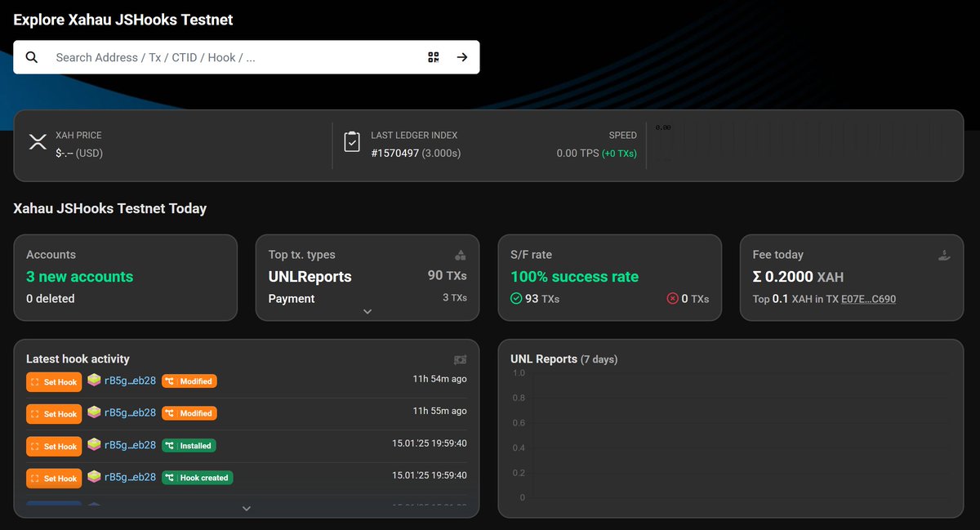Click the ledger clipboard icon
This screenshot has height=530, width=980.
(x=352, y=141)
